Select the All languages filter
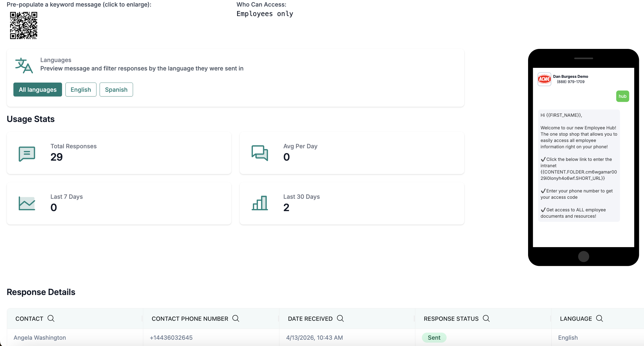The height and width of the screenshot is (346, 644). point(38,90)
